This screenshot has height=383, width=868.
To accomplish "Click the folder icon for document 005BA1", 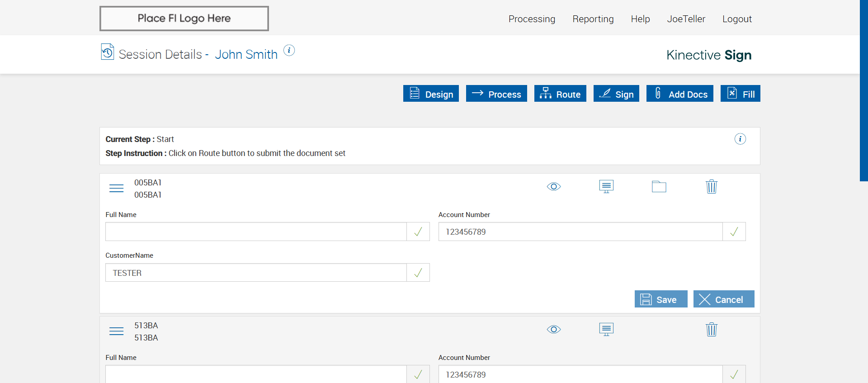I will tap(659, 186).
